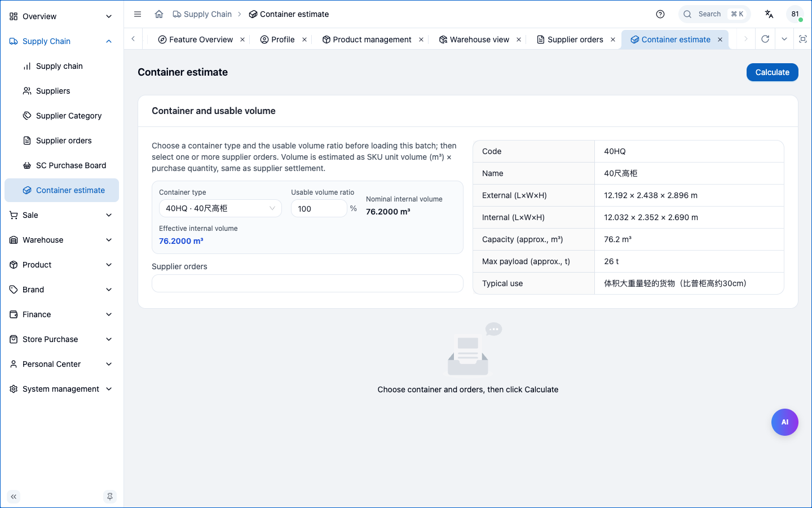
Task: Click the Supply Chain breadcrumb
Action: 202,14
